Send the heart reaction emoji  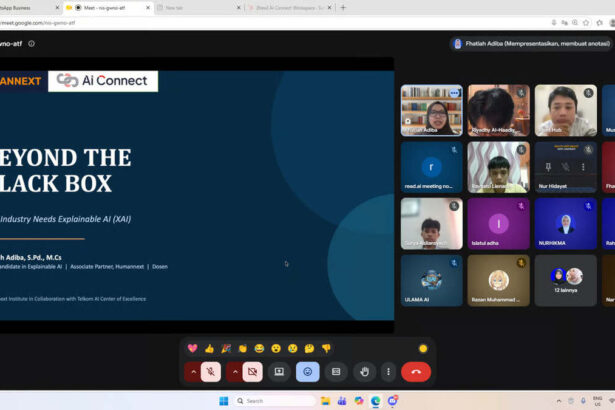coord(192,348)
